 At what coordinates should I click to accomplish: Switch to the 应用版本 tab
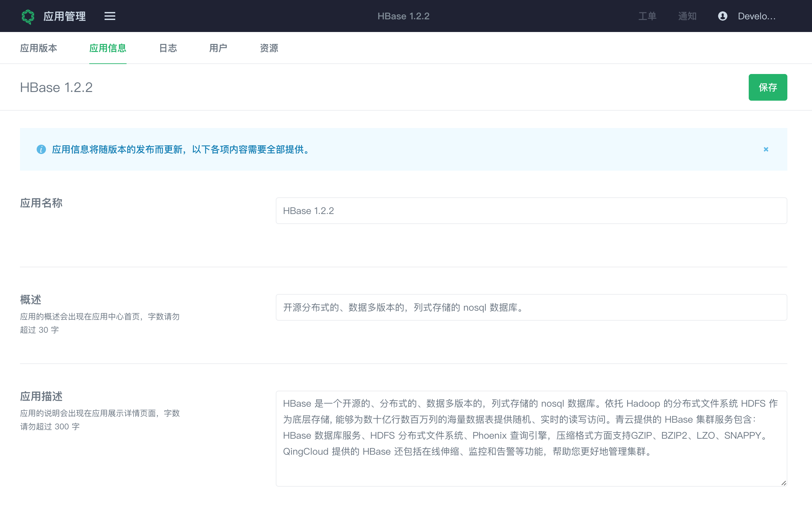(38, 48)
